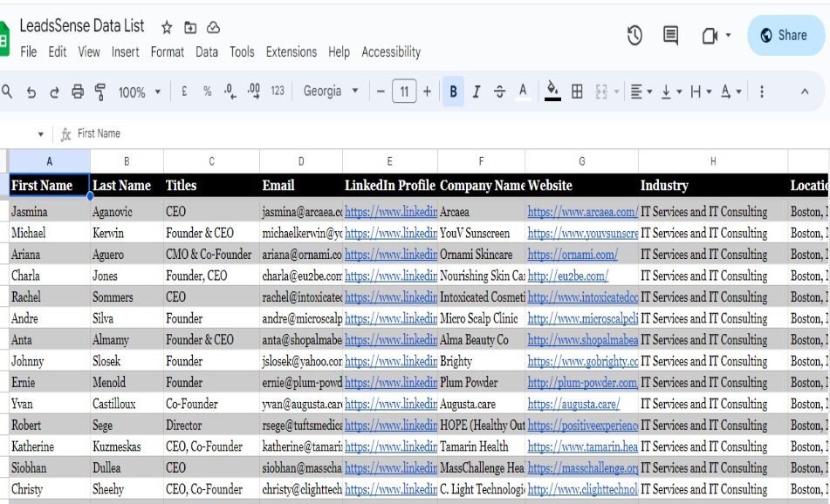Click the Share button
Screen dimensions: 830x504
[785, 35]
